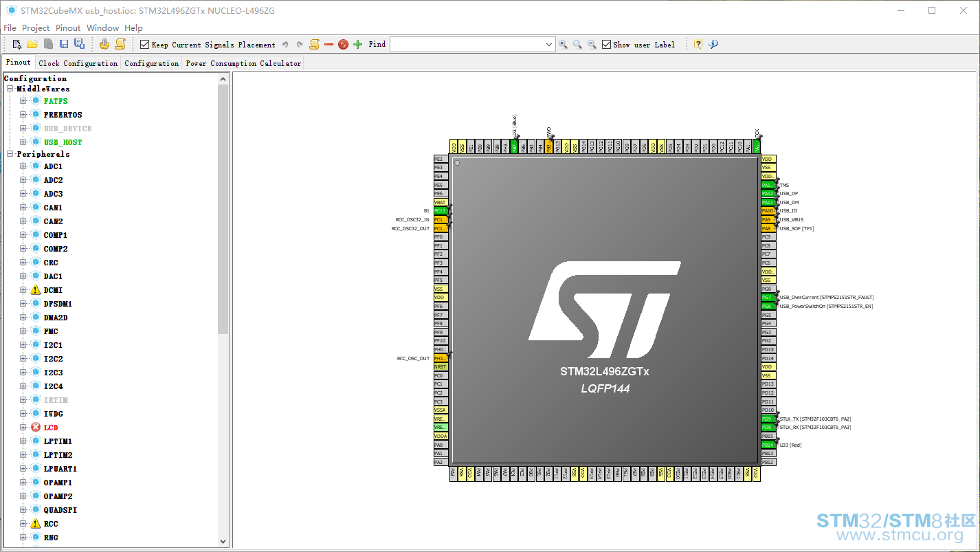980x552 pixels.
Task: Collapse the Peripherals tree group
Action: [x=10, y=154]
